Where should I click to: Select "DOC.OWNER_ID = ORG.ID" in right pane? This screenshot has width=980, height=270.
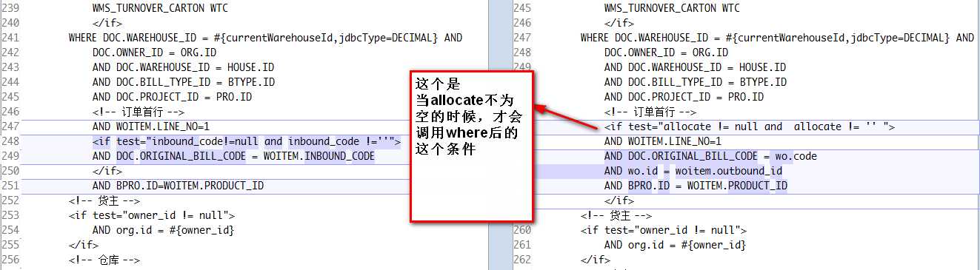[x=666, y=53]
